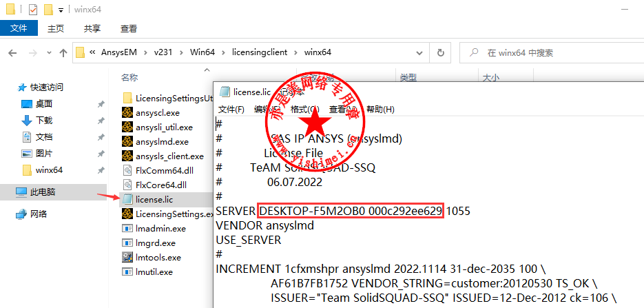Go back with the back arrow
This screenshot has width=644, height=308.
tap(12, 52)
